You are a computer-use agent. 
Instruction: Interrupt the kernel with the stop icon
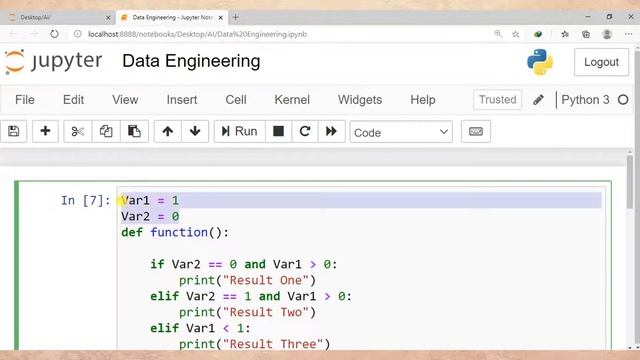click(278, 131)
